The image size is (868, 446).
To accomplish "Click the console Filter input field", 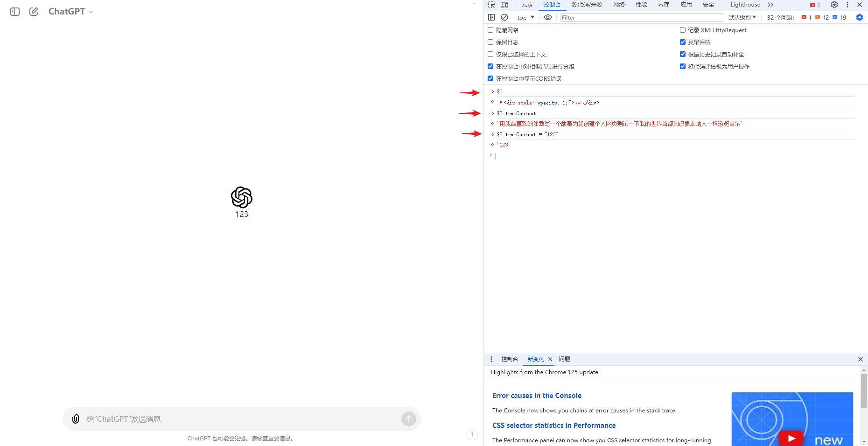I will 642,17.
